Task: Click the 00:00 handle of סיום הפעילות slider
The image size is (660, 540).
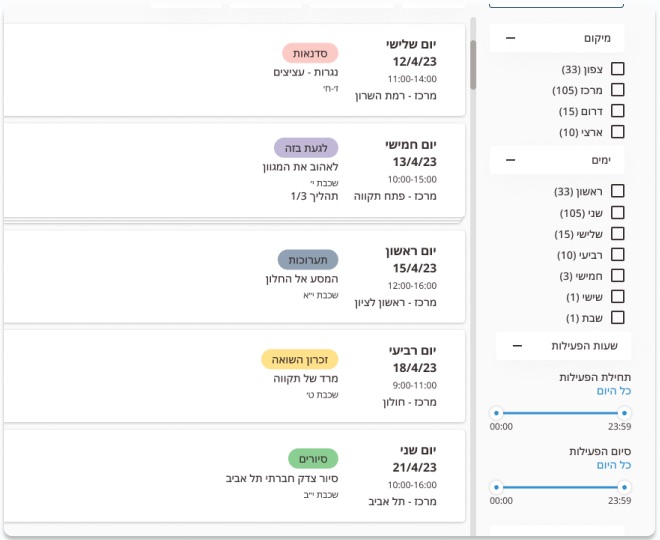Action: [497, 487]
